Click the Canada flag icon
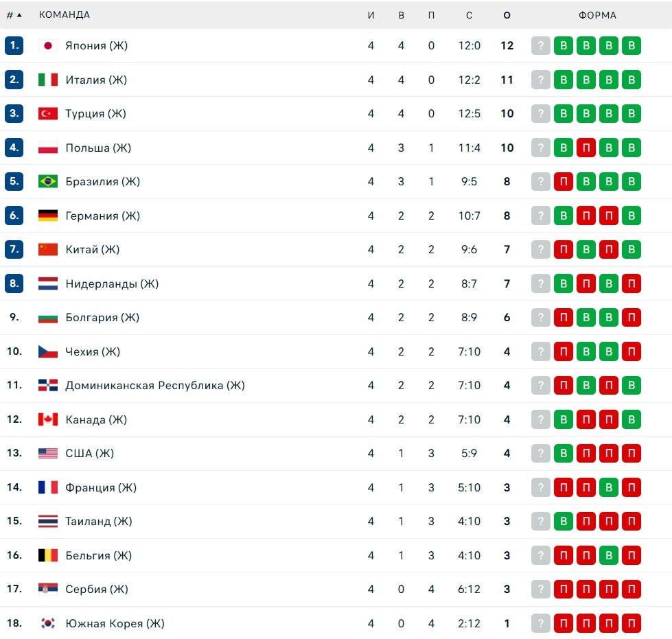This screenshot has width=672, height=639. click(47, 419)
